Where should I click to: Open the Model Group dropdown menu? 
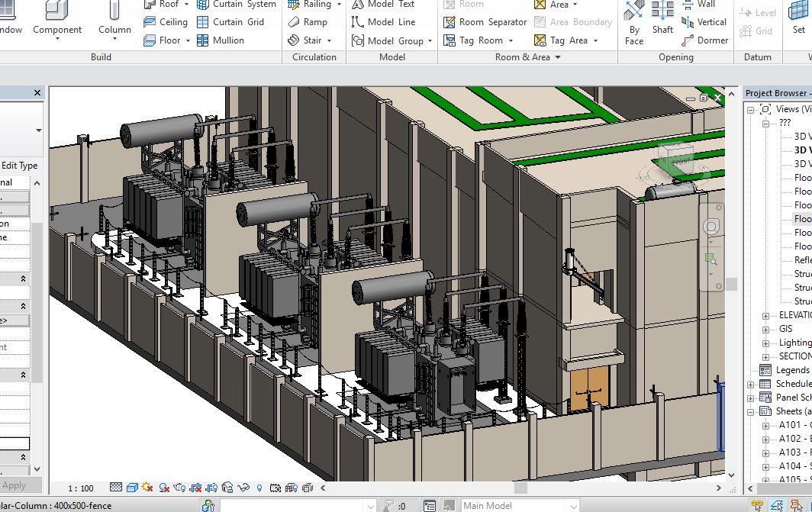click(x=430, y=41)
